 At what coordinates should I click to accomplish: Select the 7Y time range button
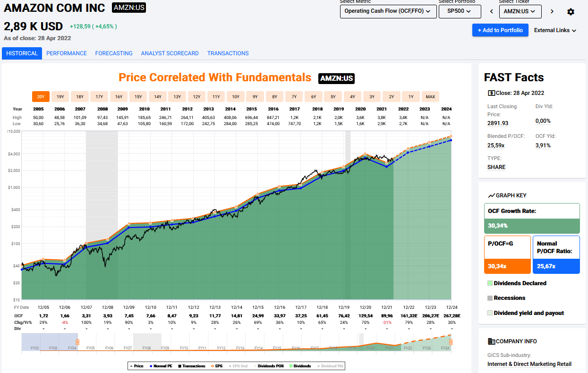pos(294,97)
